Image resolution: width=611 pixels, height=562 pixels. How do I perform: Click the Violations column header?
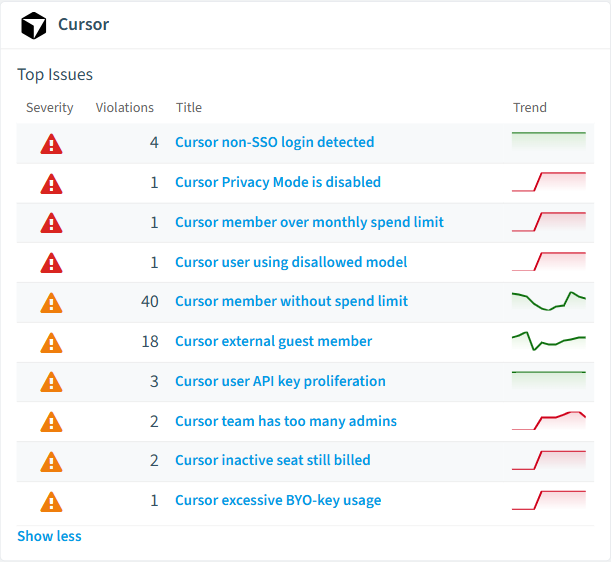(125, 108)
